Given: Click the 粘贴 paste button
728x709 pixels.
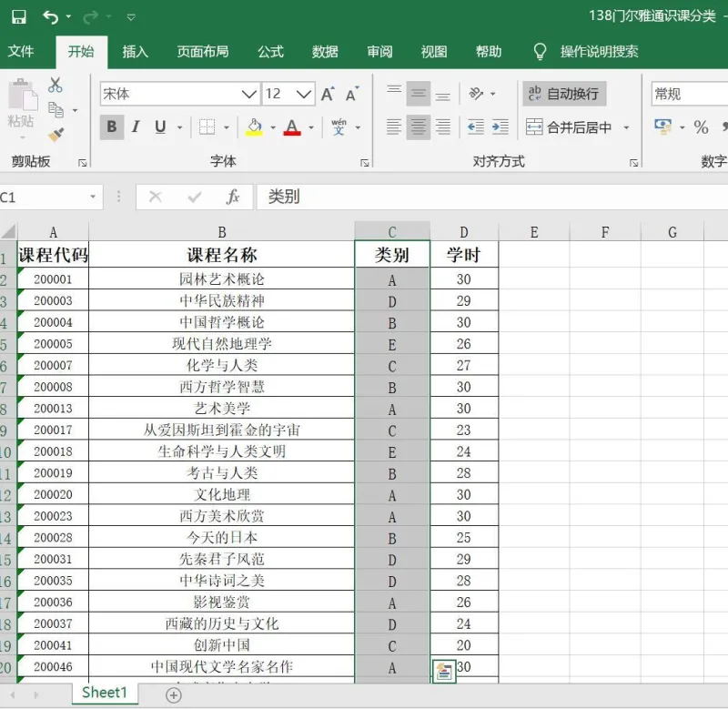Looking at the screenshot, I should (21, 105).
